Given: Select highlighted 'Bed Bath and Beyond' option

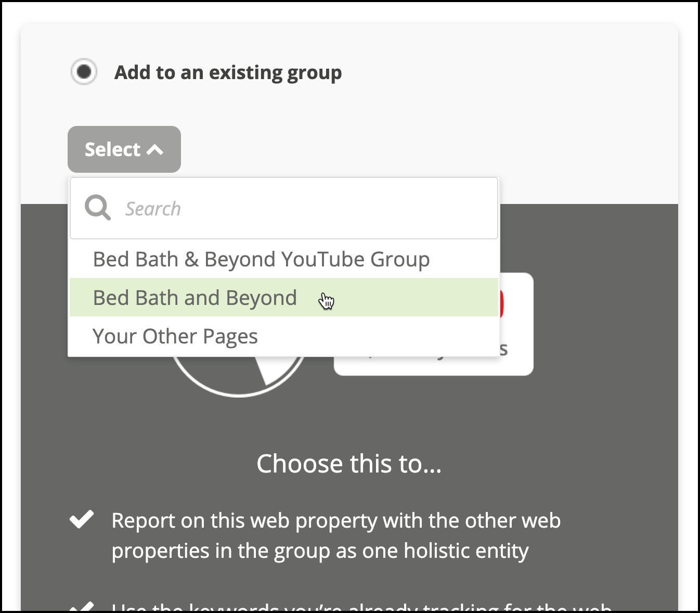Looking at the screenshot, I should [284, 298].
